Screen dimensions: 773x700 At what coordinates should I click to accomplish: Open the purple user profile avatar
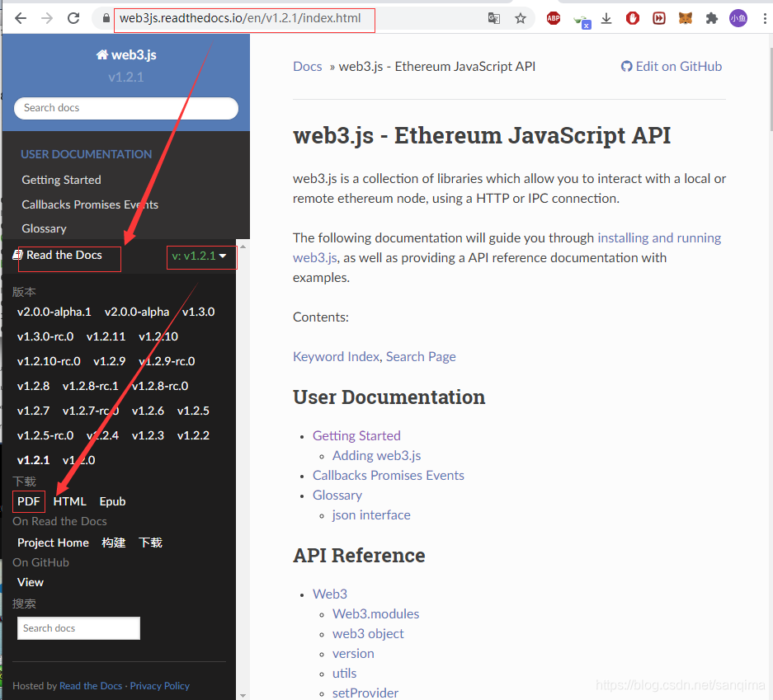[x=738, y=19]
